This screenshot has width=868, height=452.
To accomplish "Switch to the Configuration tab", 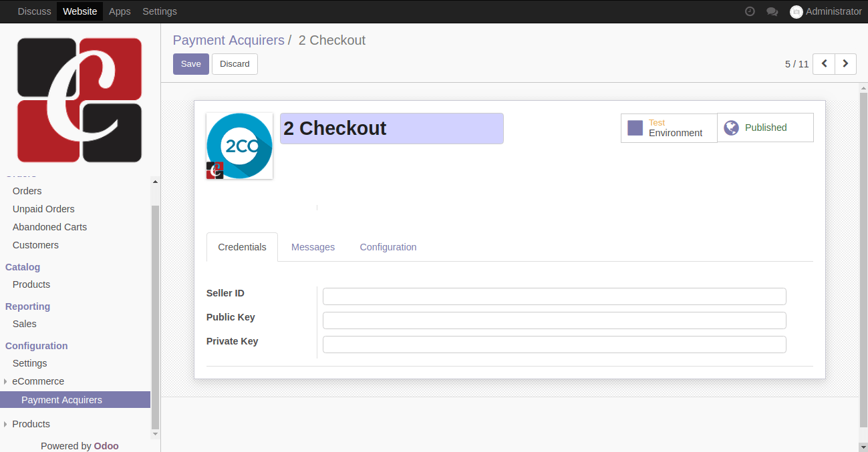I will point(388,247).
